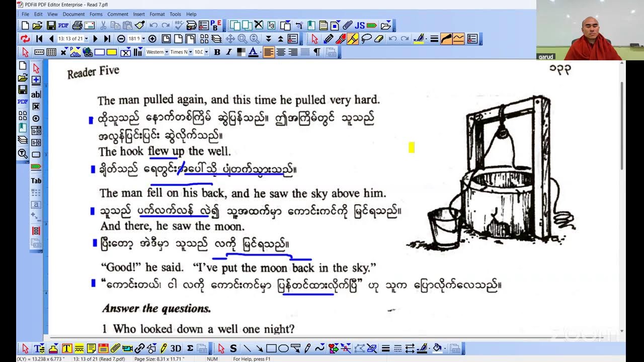Toggle the smooth curve line option
The image size is (644, 362).
tap(458, 39)
